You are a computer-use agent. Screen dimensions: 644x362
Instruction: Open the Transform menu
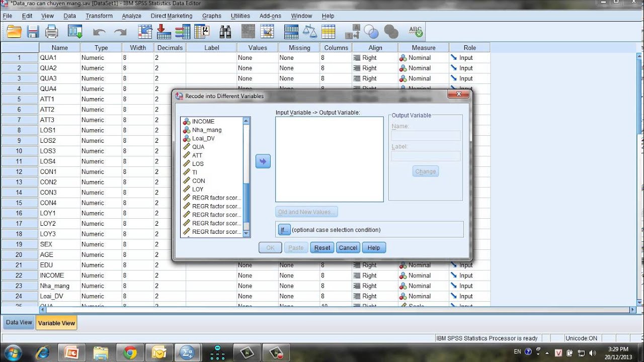click(x=99, y=16)
